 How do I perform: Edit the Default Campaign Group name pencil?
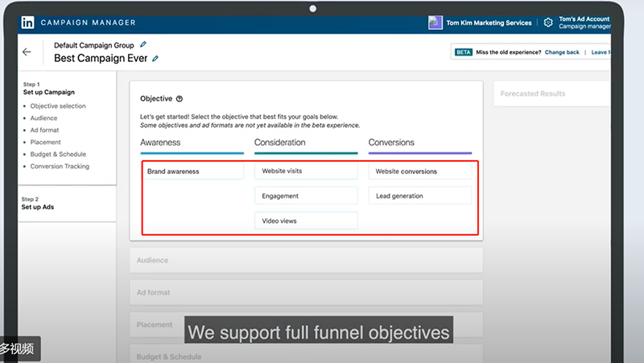[143, 44]
